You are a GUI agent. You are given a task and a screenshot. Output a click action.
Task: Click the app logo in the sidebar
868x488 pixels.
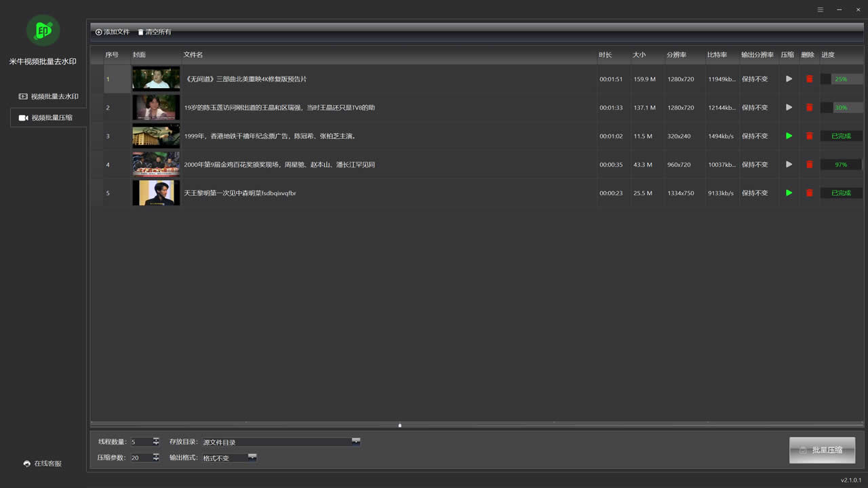pos(43,30)
